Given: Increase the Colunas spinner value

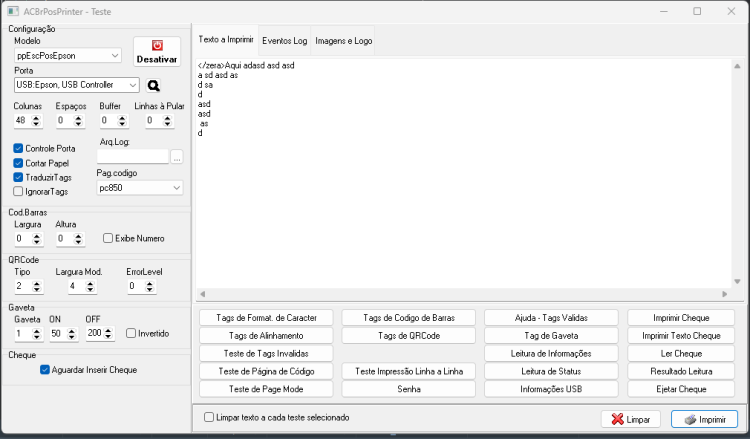Looking at the screenshot, I should [x=36, y=117].
